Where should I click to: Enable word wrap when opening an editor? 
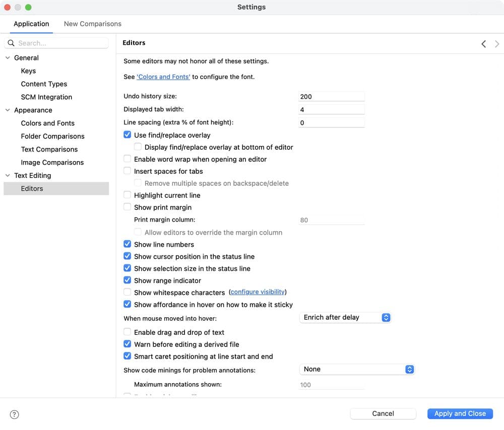(x=128, y=159)
